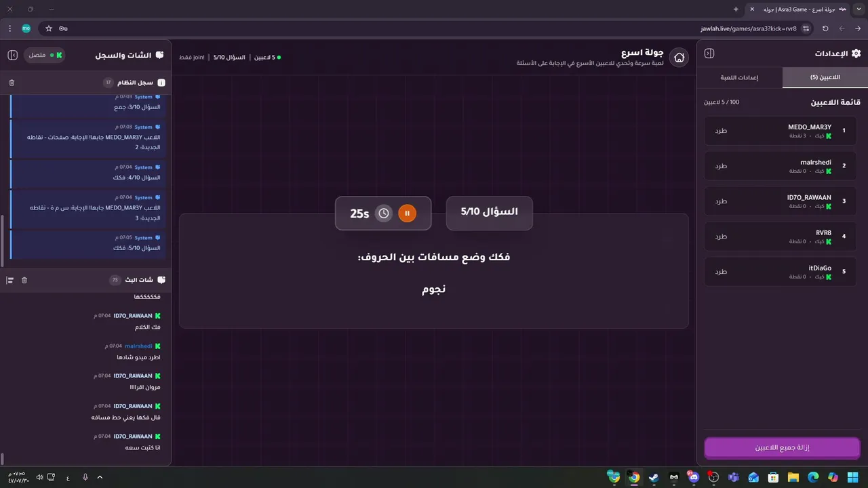The height and width of the screenshot is (488, 868).
Task: Click the malrshedi username in stream chat
Action: tap(139, 346)
